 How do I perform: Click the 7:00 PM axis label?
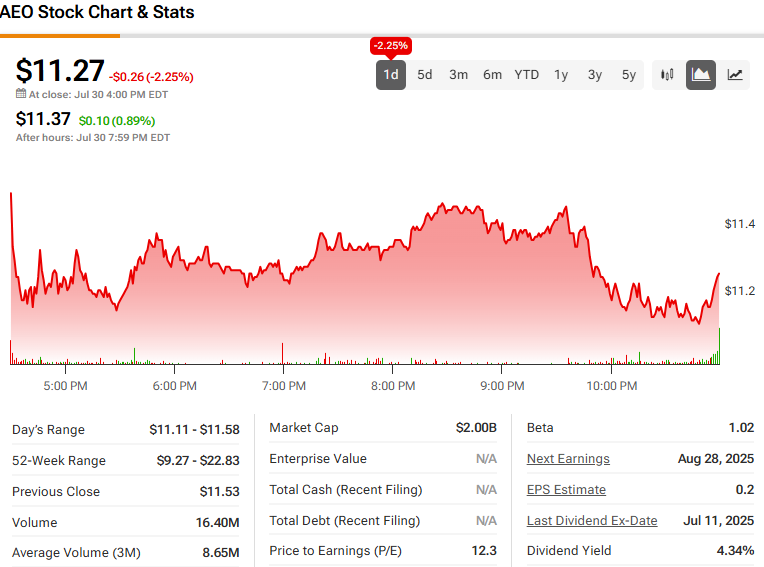(284, 386)
